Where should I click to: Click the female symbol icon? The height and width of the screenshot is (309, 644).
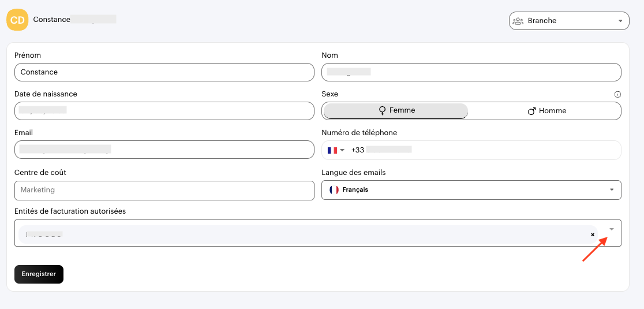pos(382,111)
